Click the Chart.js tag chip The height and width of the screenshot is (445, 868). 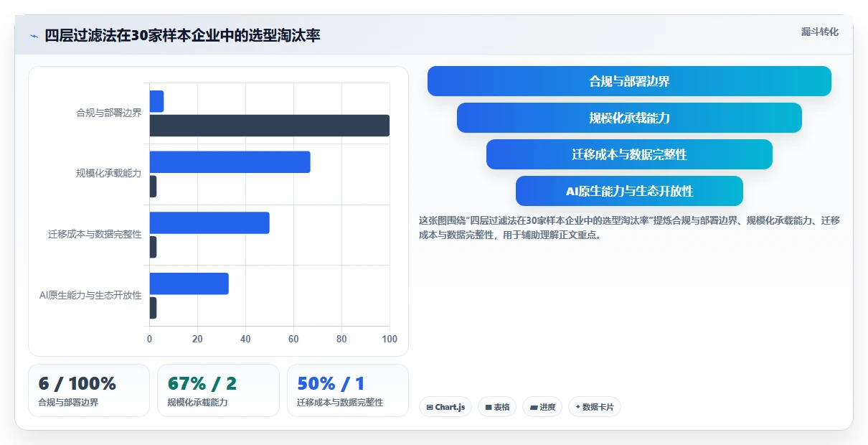445,407
